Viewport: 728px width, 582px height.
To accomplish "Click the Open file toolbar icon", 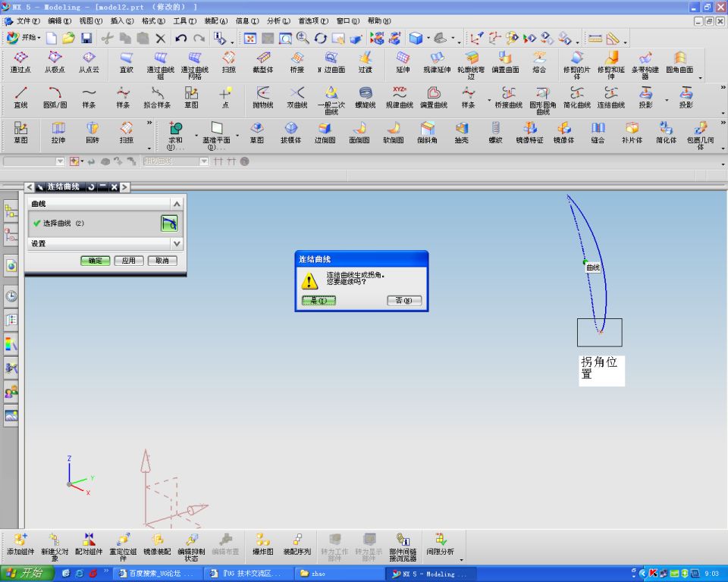I will pos(69,39).
